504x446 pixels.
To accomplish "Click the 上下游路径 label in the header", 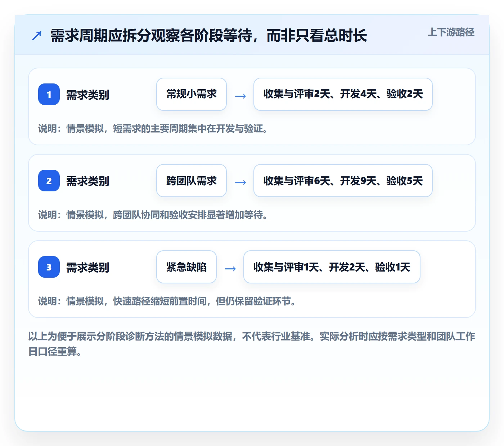I will click(451, 32).
